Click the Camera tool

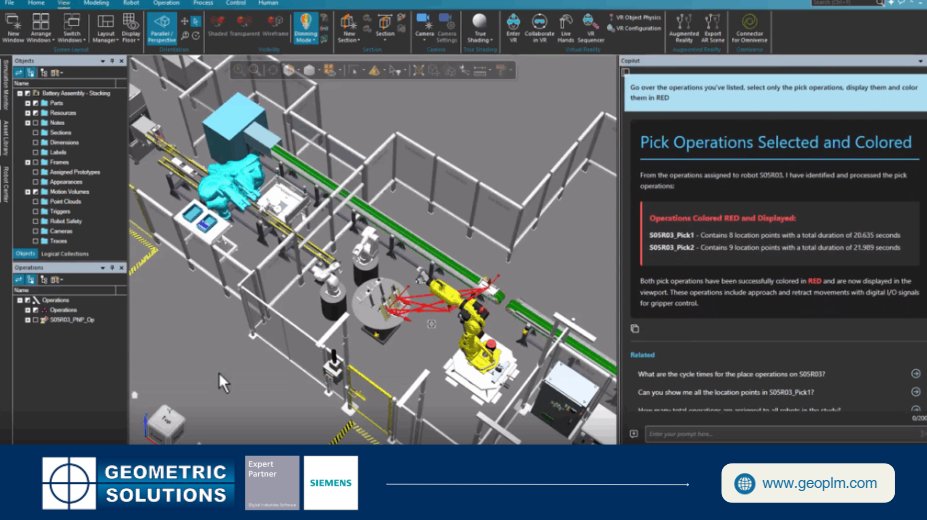tap(424, 28)
